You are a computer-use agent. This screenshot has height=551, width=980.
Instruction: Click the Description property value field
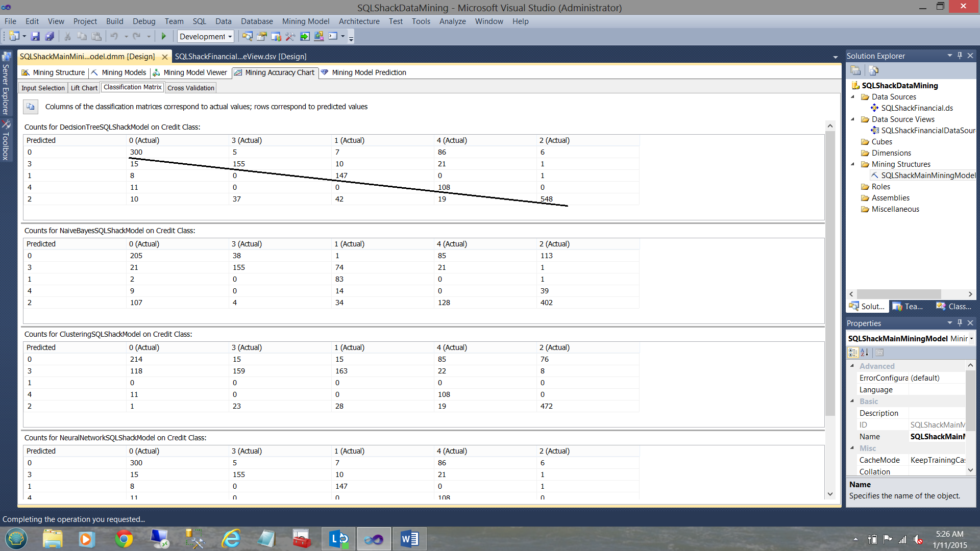click(937, 413)
